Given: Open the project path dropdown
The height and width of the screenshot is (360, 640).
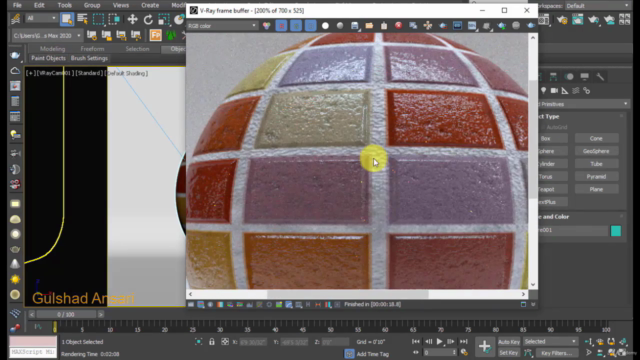Looking at the screenshot, I should click(x=47, y=36).
